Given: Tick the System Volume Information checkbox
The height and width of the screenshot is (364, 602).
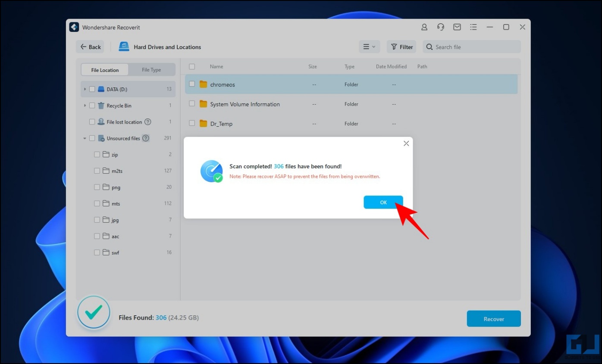Looking at the screenshot, I should (x=192, y=103).
